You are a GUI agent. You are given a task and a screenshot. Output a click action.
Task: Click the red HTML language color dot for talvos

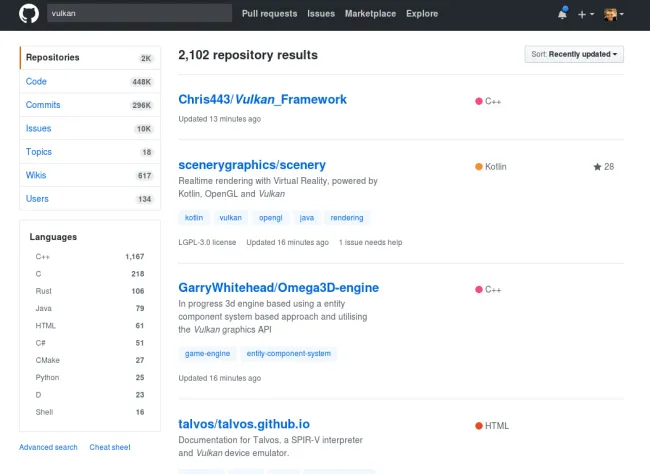[479, 426]
